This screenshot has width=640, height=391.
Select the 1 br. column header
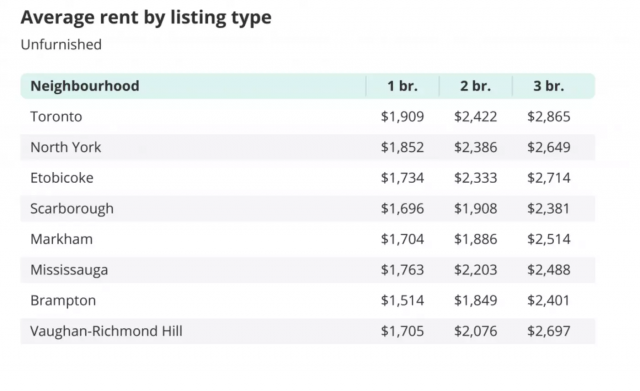[402, 86]
